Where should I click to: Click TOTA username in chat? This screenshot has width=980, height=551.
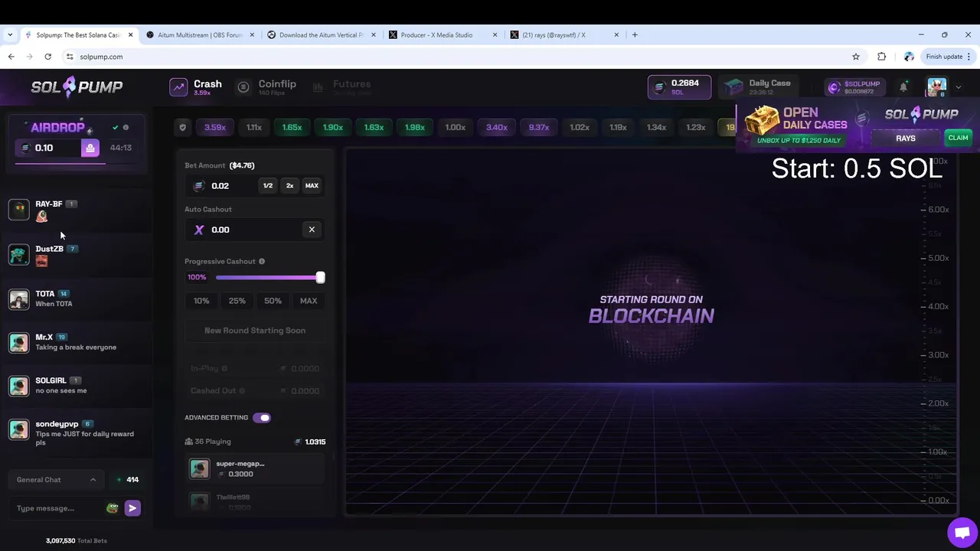point(45,294)
